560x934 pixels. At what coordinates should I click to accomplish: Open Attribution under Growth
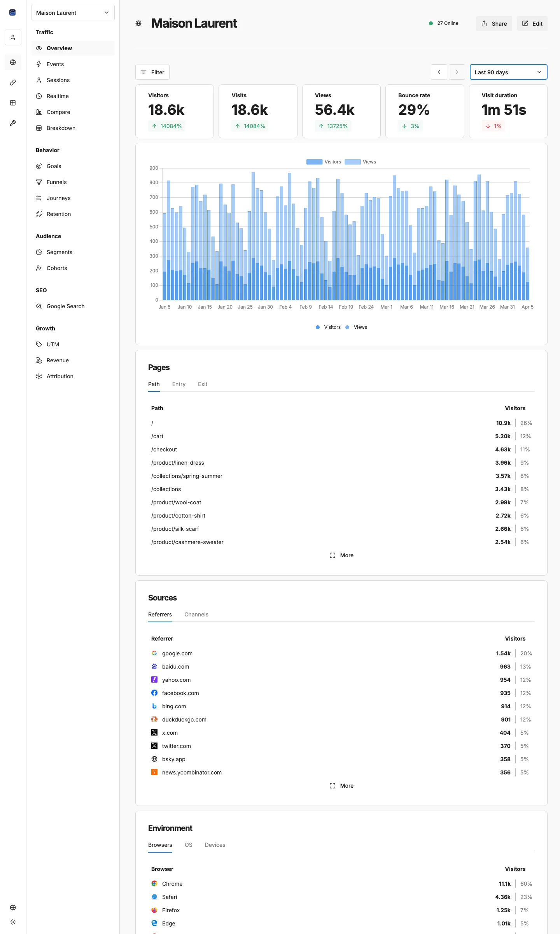73,376
